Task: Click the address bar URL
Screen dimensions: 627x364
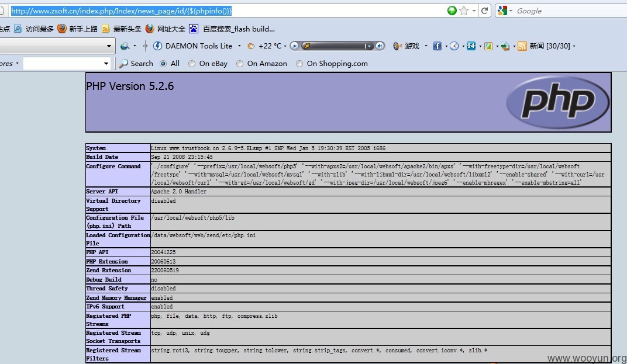Action: point(121,11)
